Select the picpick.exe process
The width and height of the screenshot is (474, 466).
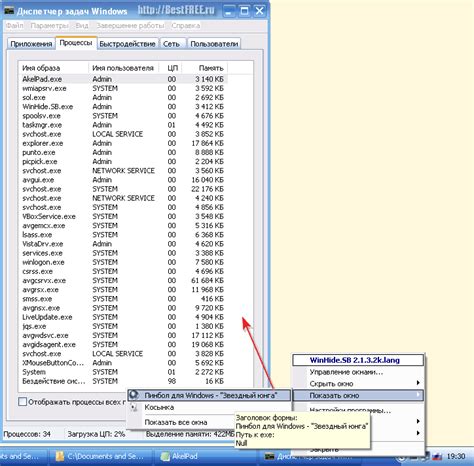coord(123,161)
